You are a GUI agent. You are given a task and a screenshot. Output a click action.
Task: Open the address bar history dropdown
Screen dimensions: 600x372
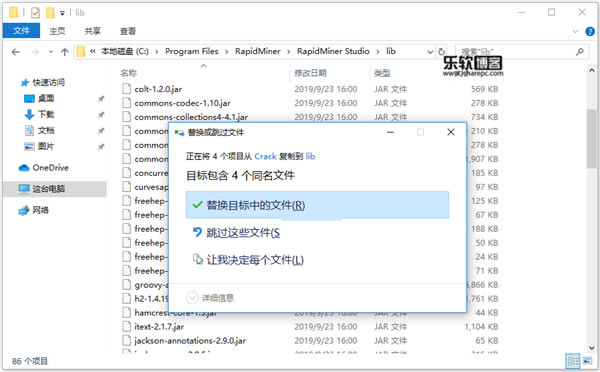pyautogui.click(x=430, y=52)
